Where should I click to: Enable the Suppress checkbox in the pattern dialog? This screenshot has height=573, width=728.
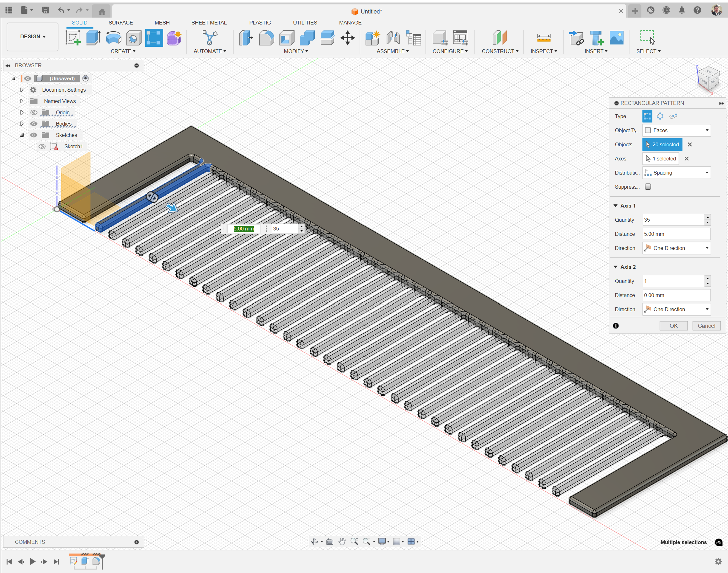pyautogui.click(x=648, y=186)
